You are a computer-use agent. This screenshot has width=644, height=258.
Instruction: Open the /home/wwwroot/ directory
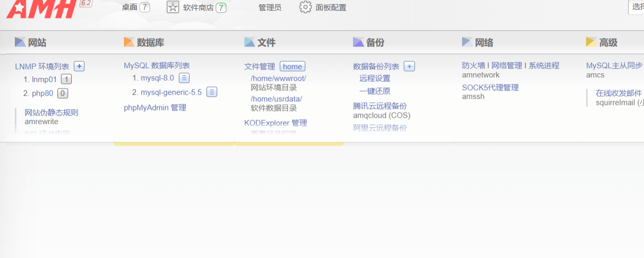tap(278, 78)
